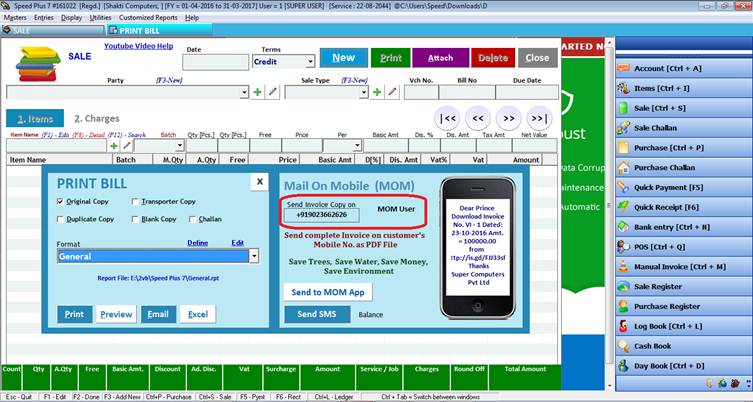The height and width of the screenshot is (402, 753).
Task: Click the Date input field
Action: click(x=216, y=62)
